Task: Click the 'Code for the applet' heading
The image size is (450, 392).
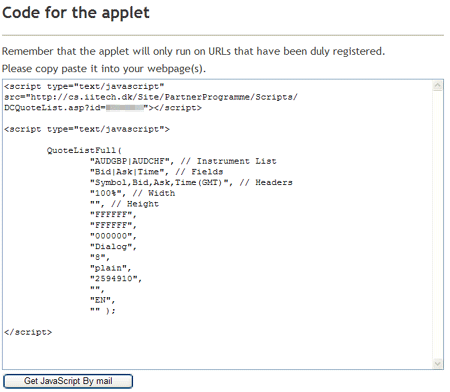Action: 76,13
